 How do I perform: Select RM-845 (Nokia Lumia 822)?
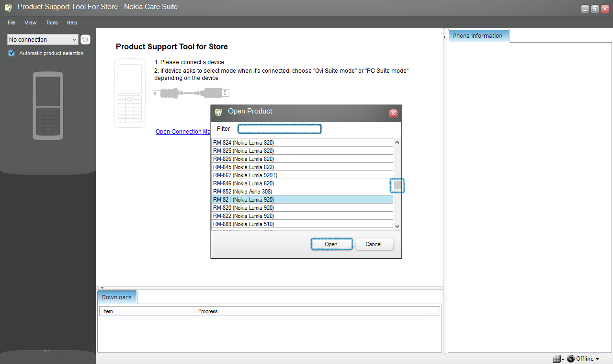tap(302, 167)
